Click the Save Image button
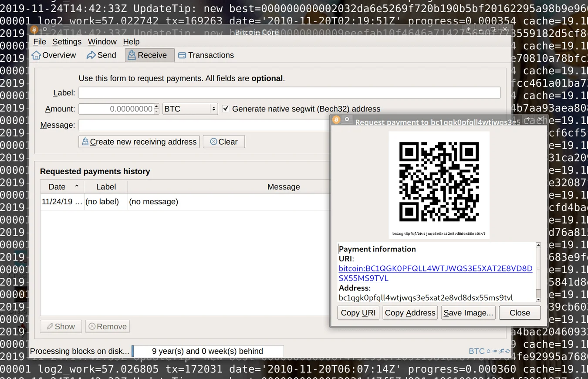 pyautogui.click(x=468, y=313)
